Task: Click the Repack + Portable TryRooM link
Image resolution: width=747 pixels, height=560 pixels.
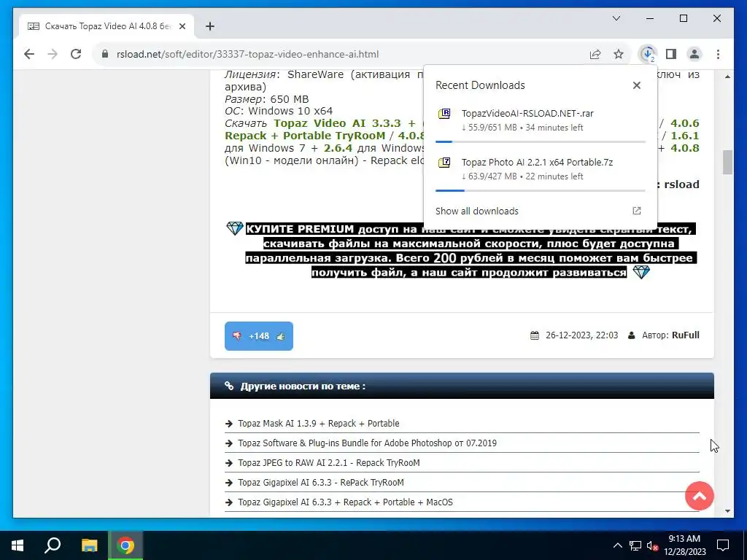Action: pos(305,136)
